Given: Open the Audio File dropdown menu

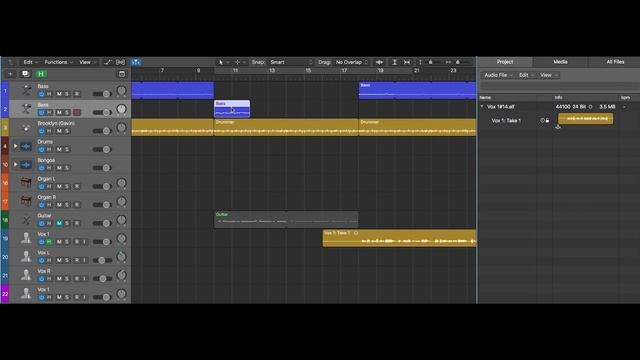Looking at the screenshot, I should click(x=498, y=75).
